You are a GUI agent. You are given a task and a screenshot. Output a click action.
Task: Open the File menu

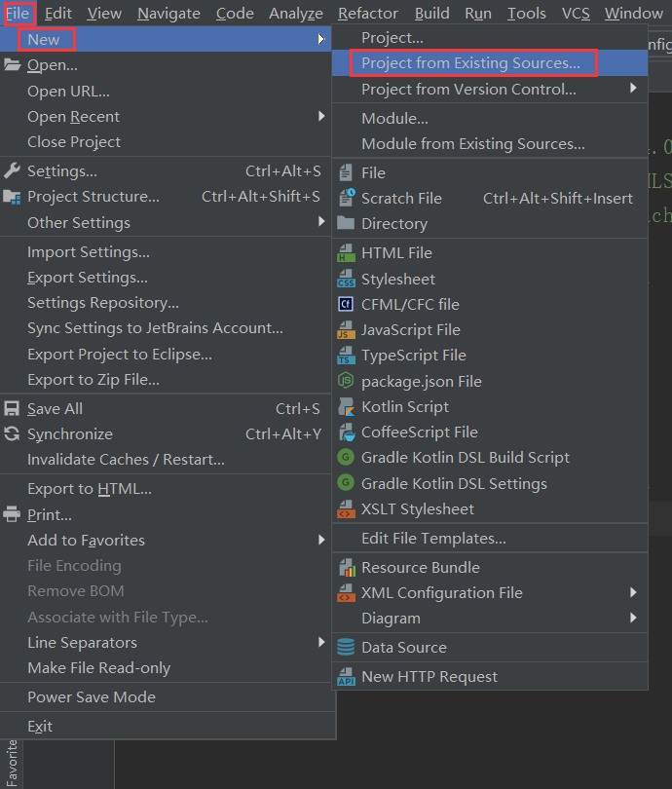click(x=18, y=13)
